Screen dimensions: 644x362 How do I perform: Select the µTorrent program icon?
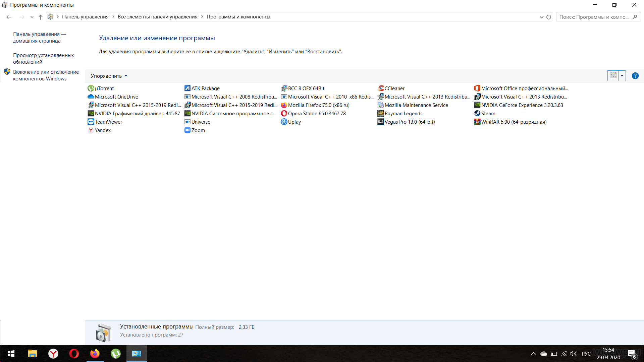[91, 88]
